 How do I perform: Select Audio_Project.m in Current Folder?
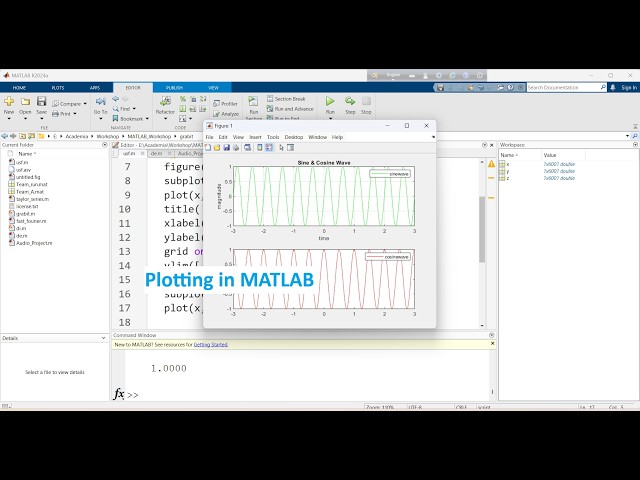pos(34,243)
